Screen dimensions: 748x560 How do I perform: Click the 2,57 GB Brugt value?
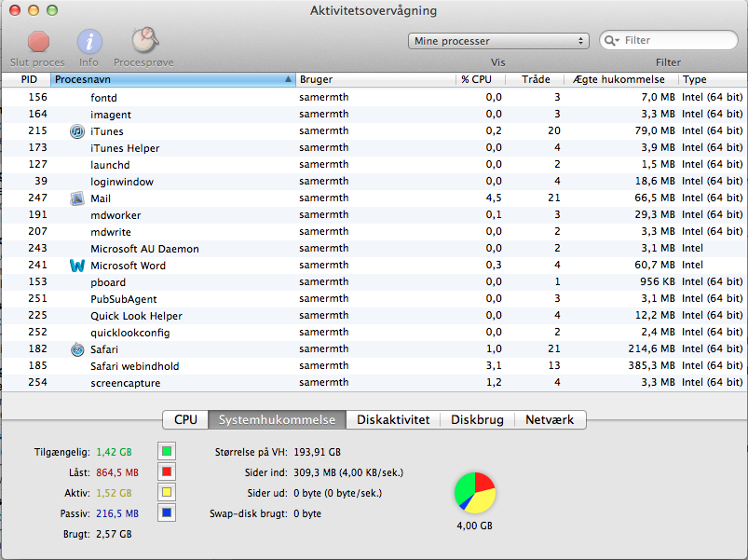click(114, 534)
